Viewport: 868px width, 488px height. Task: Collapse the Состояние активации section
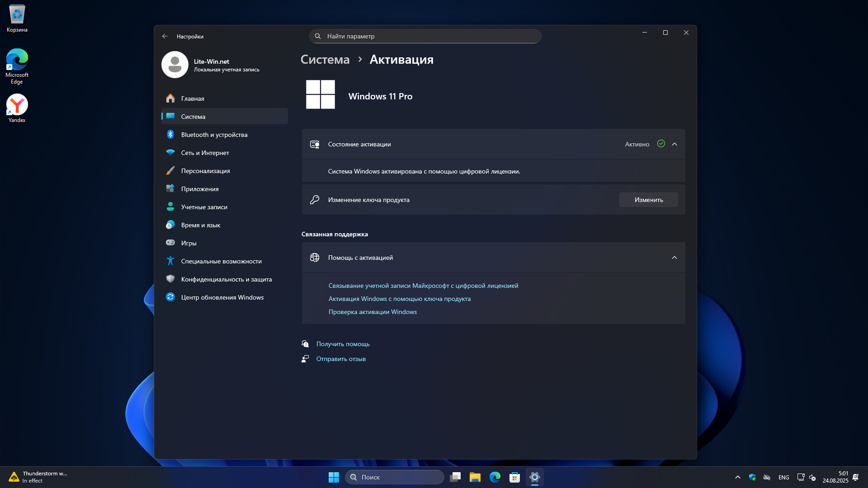pos(674,144)
